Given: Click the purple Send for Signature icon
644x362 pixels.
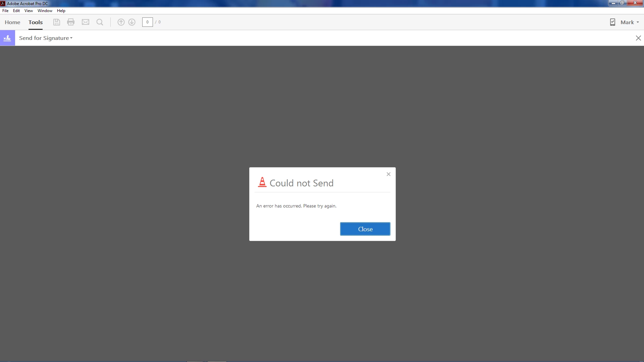Looking at the screenshot, I should click(7, 38).
